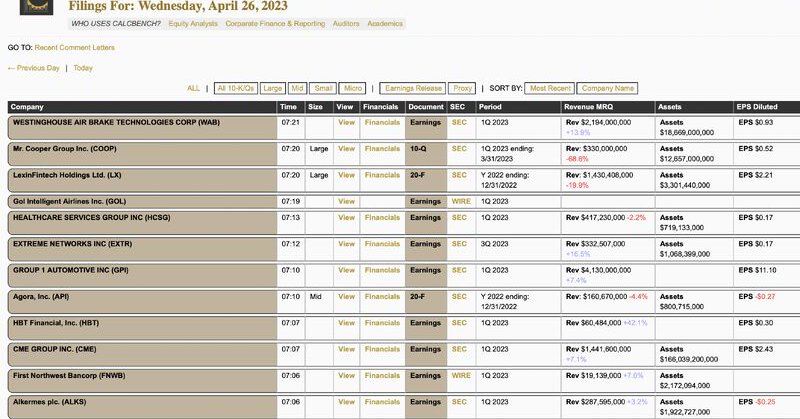Select the ALL filter
800x419 pixels.
coord(193,88)
